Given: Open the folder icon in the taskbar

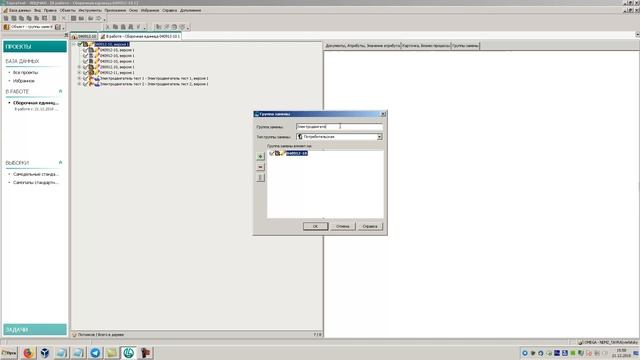Looking at the screenshot, I should [111, 353].
